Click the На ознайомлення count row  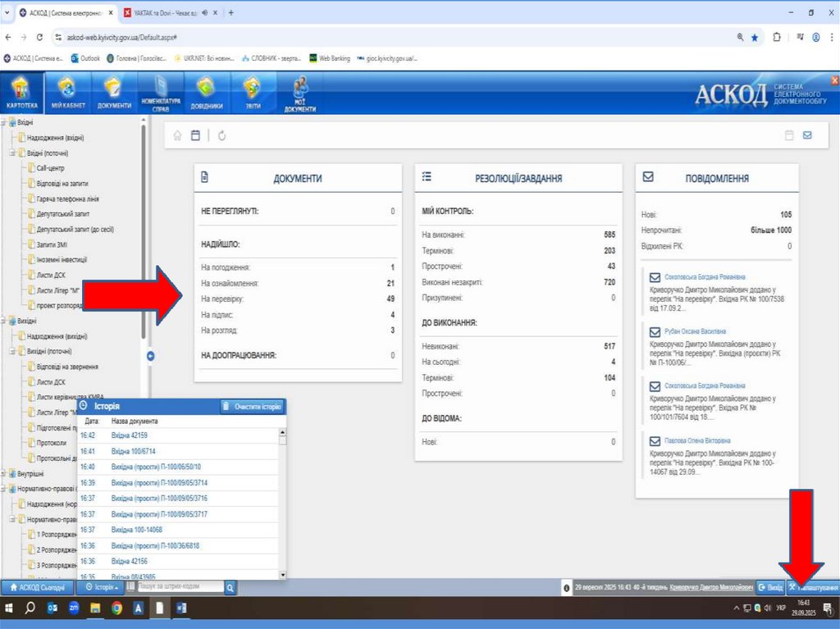point(298,283)
